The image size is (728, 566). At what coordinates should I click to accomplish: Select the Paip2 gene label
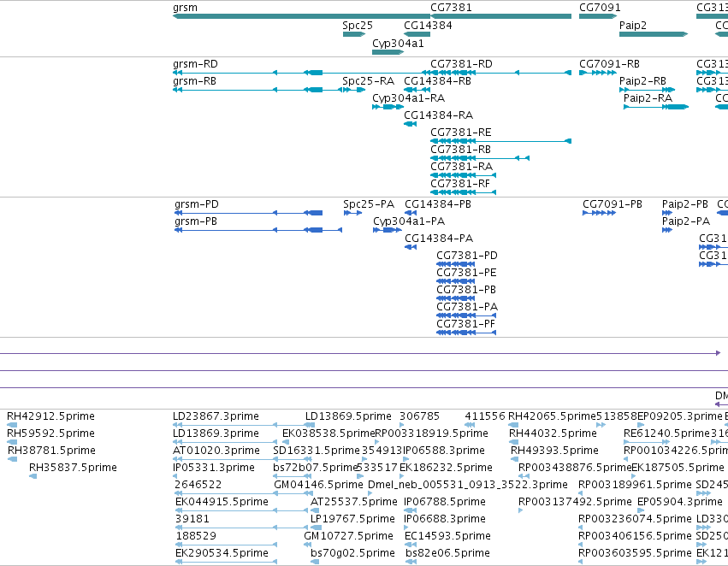tap(633, 26)
